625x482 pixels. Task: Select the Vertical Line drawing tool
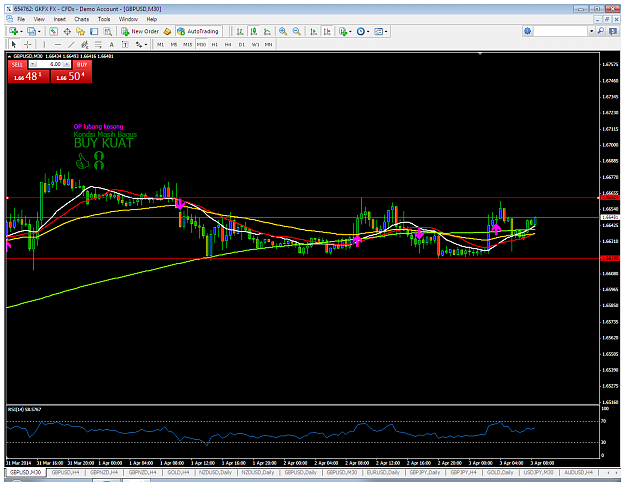[x=44, y=44]
